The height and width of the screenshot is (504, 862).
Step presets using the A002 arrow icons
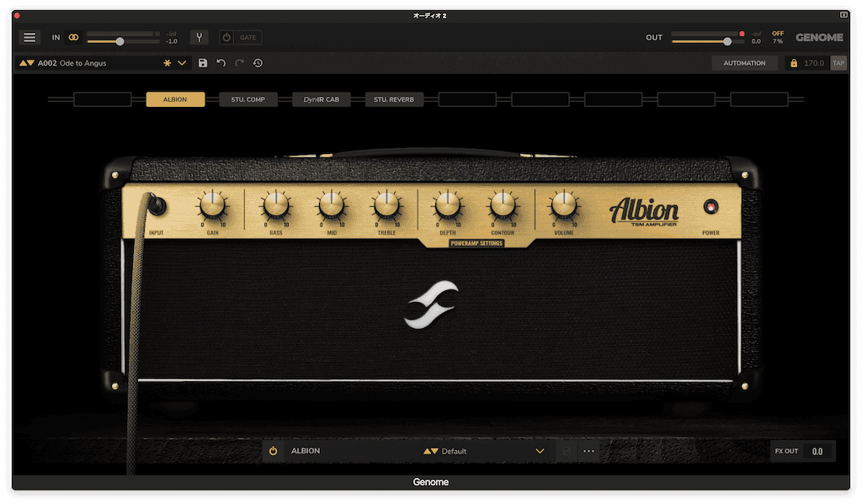click(x=26, y=63)
